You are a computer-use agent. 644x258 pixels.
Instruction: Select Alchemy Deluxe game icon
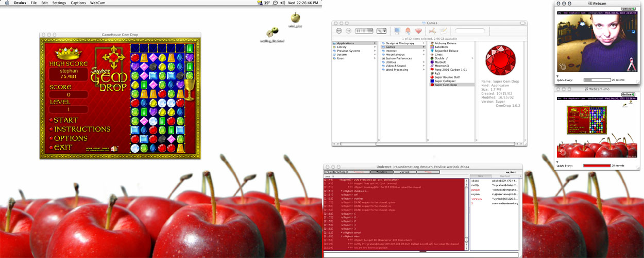(x=432, y=43)
